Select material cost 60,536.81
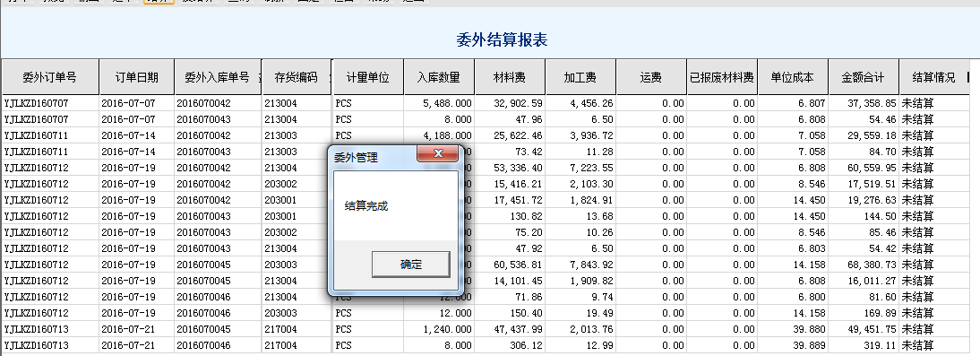The height and width of the screenshot is (356, 980). tap(510, 265)
